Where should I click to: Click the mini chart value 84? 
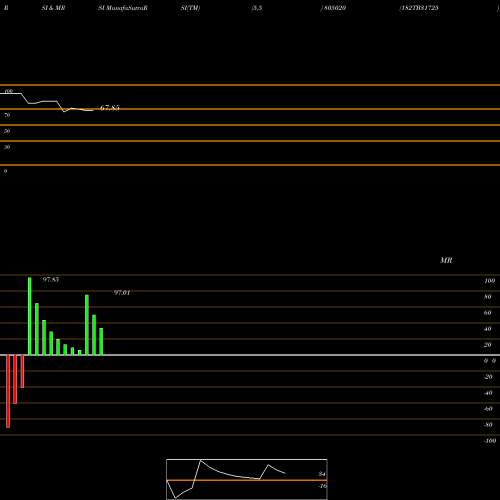click(x=322, y=474)
